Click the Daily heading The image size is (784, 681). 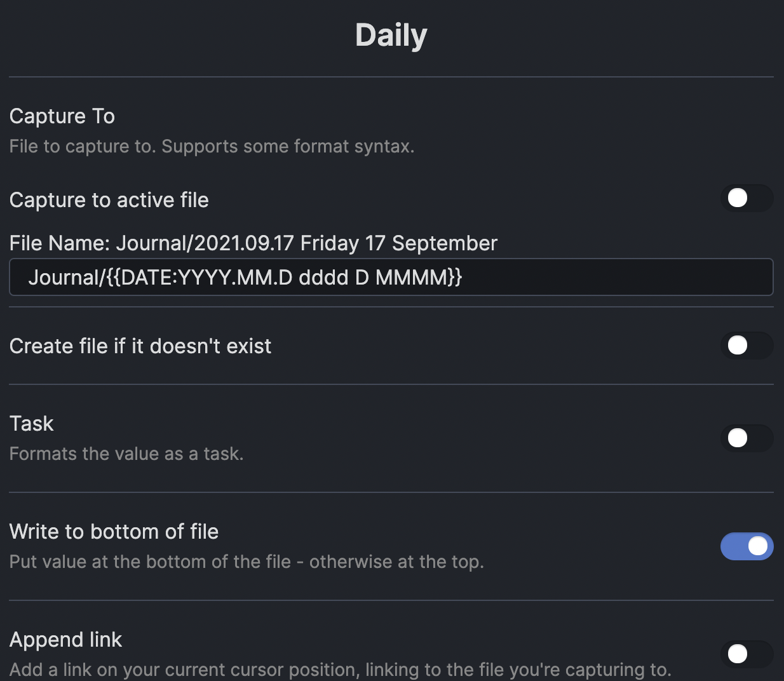(x=391, y=35)
